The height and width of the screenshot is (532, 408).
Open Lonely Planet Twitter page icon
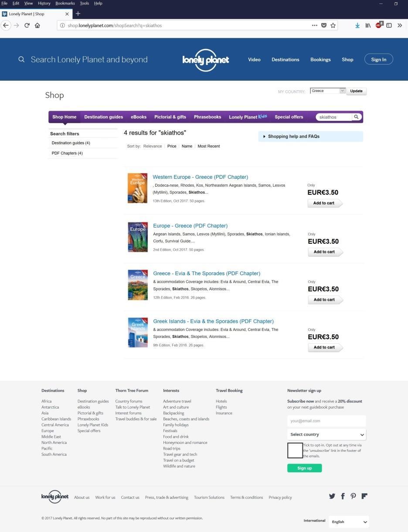click(x=332, y=496)
